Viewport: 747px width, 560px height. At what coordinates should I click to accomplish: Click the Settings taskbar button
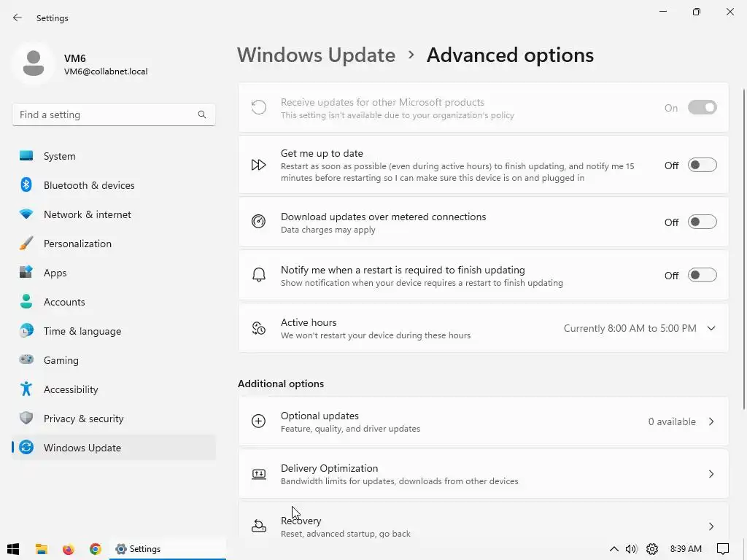coord(168,549)
